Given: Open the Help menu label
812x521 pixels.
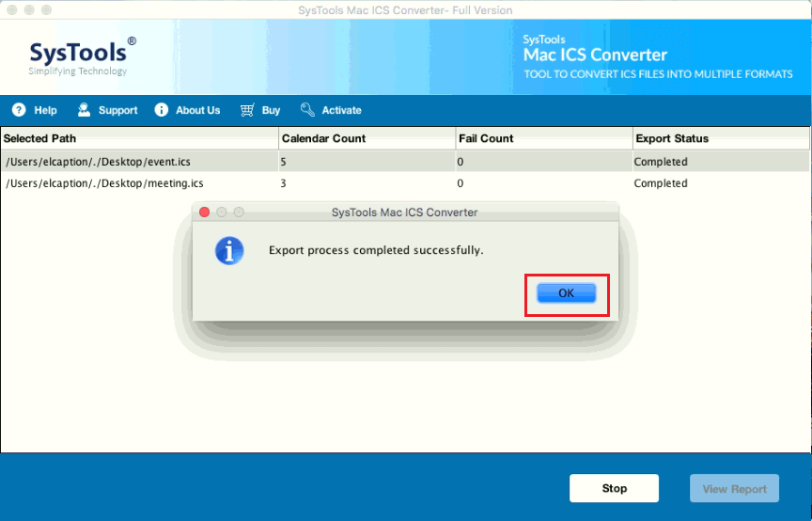Looking at the screenshot, I should (x=45, y=110).
